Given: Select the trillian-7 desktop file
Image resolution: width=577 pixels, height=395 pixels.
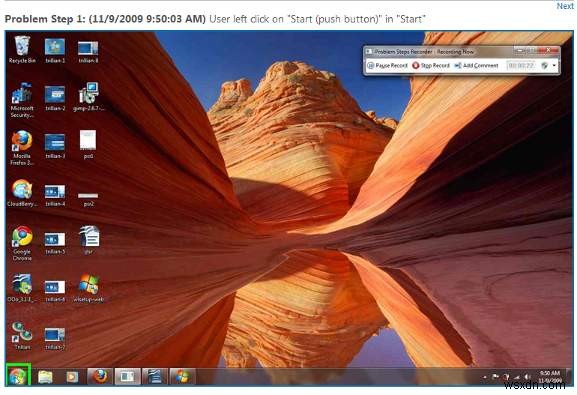Looking at the screenshot, I should (x=55, y=339).
